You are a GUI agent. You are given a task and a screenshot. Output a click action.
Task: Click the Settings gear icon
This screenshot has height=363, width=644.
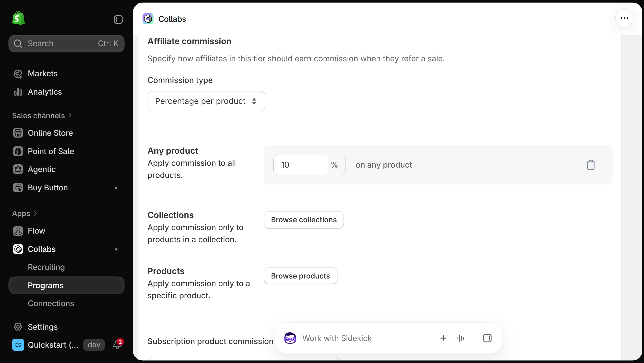coord(18,327)
